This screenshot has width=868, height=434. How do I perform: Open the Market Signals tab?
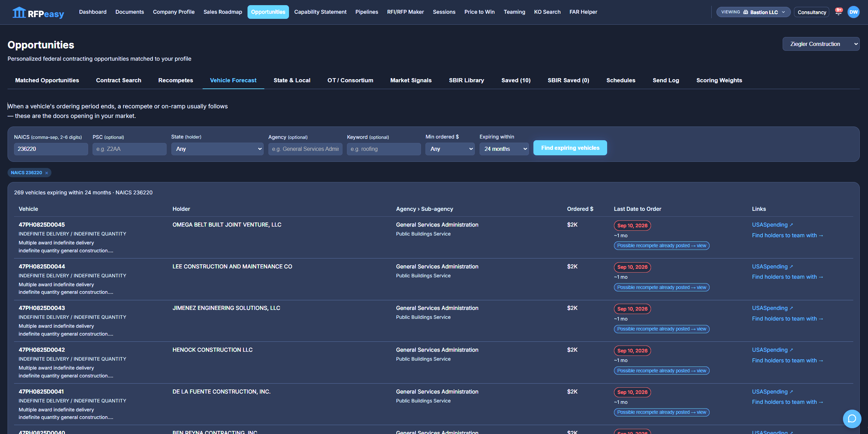[x=411, y=80]
